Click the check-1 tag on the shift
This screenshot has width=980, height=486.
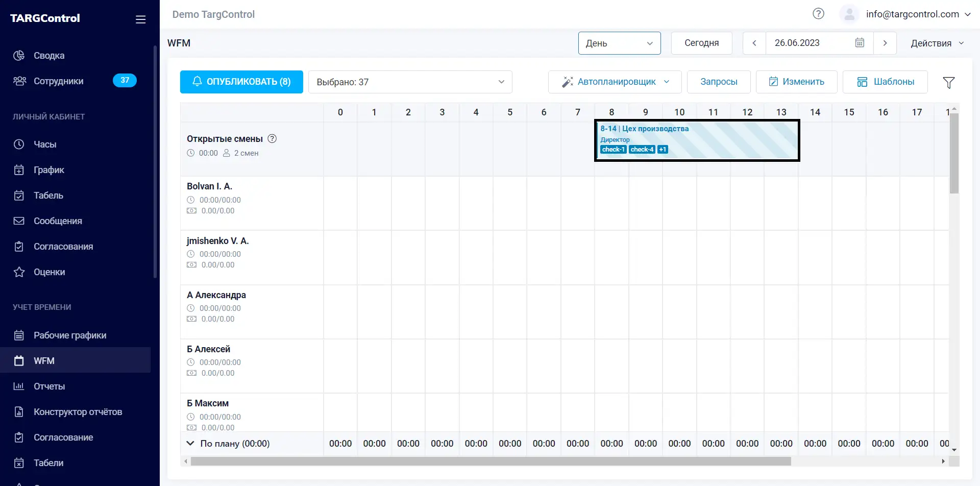coord(613,150)
